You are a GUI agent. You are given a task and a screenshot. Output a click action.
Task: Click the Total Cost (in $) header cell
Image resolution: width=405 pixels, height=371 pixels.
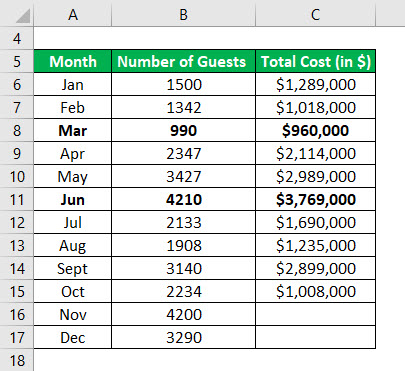tap(315, 61)
